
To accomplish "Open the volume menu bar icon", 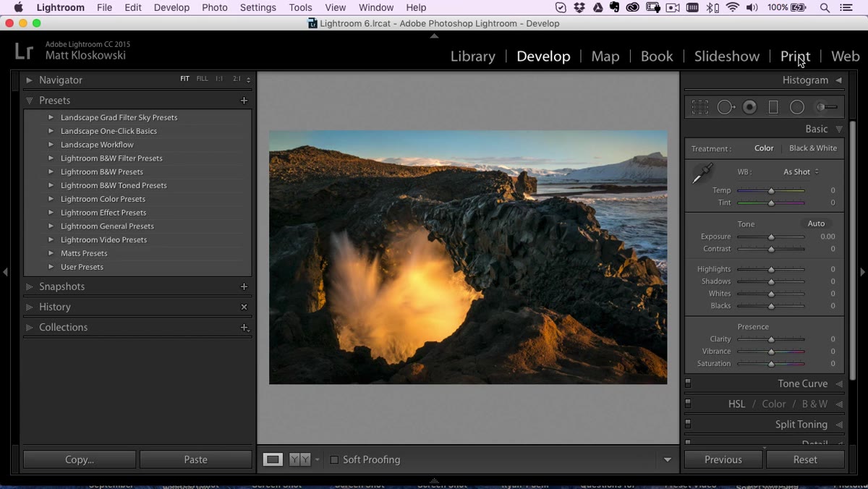I will (x=752, y=7).
